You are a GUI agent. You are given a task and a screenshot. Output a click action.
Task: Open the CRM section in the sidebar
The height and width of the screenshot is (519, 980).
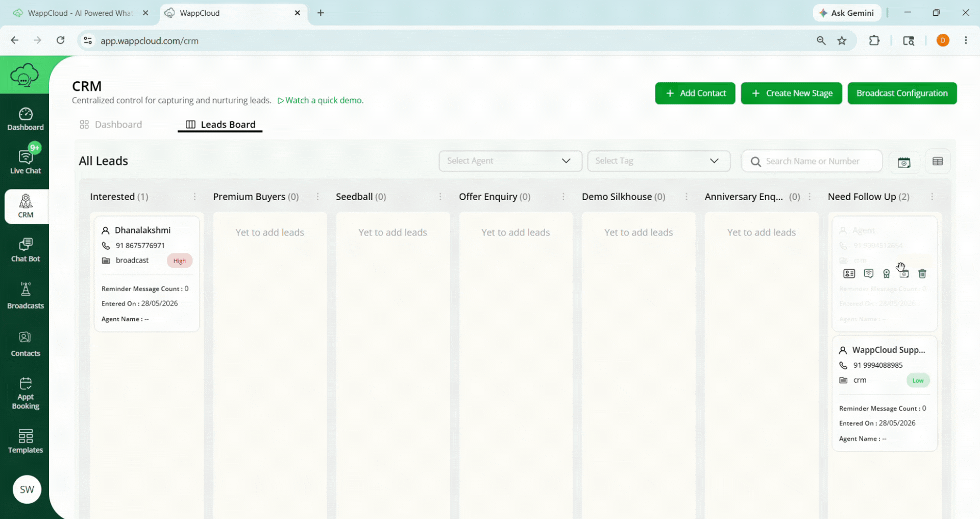coord(26,206)
